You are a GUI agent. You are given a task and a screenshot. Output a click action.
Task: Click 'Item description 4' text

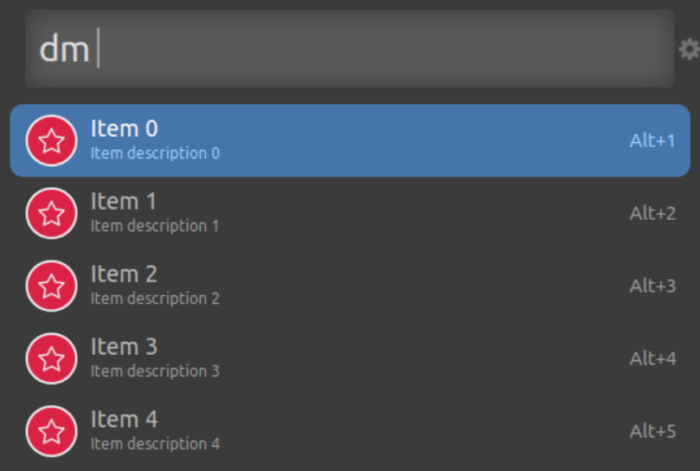pos(155,444)
